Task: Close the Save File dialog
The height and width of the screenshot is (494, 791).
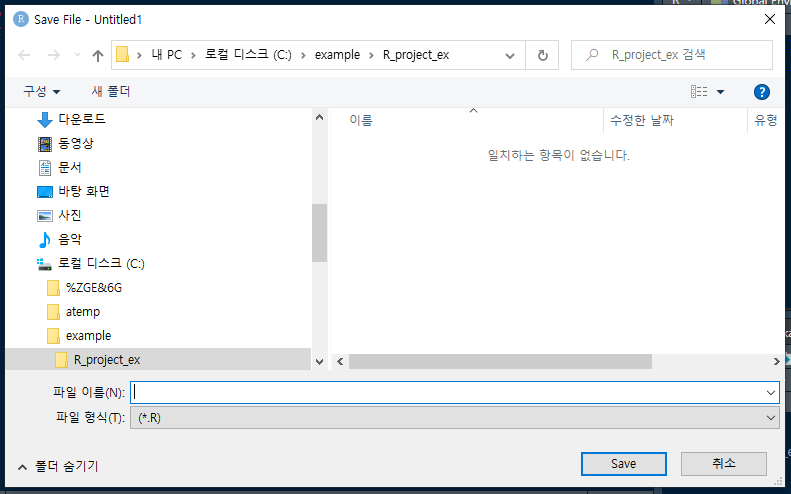Action: 770,19
